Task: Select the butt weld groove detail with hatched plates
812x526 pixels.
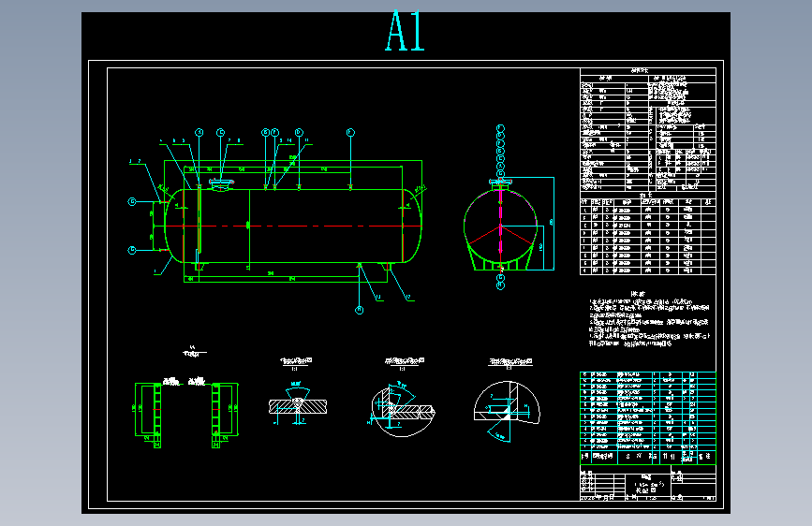Action: [x=298, y=405]
